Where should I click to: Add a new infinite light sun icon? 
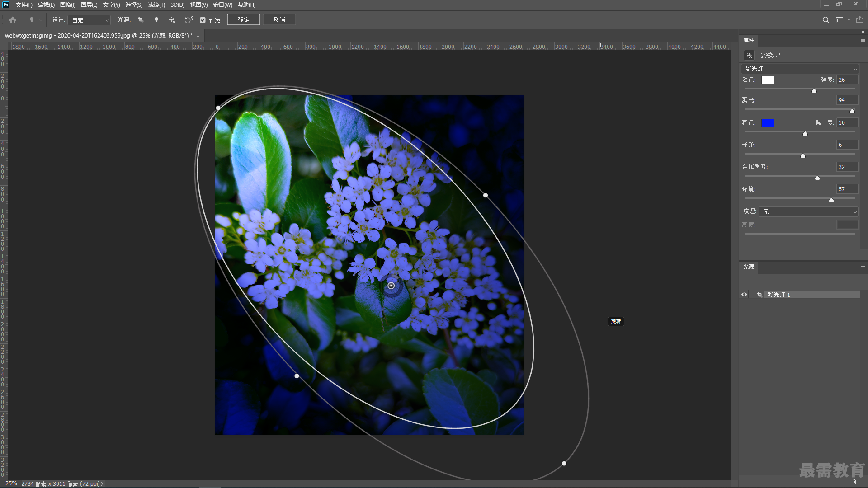point(172,20)
